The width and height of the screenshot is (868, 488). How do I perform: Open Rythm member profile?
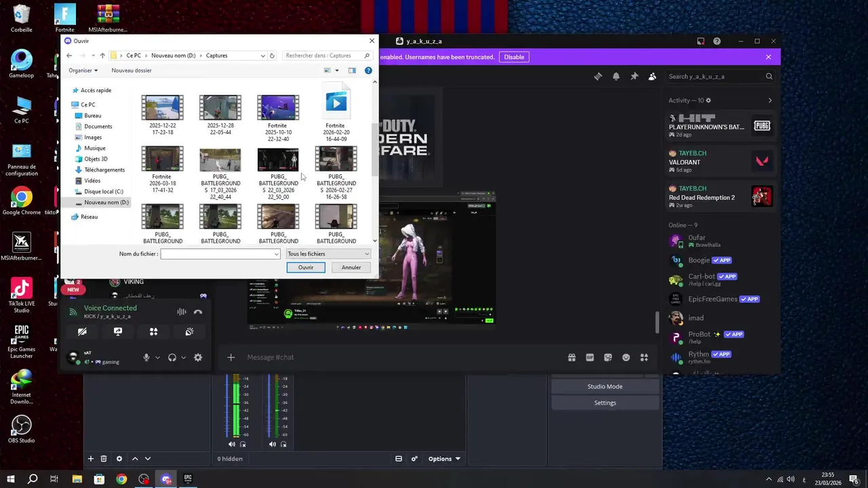(720, 357)
